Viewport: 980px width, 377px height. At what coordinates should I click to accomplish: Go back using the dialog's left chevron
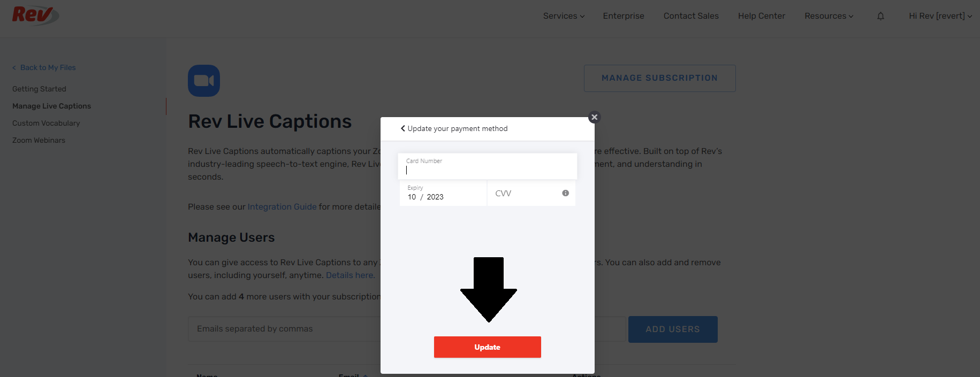(x=403, y=128)
